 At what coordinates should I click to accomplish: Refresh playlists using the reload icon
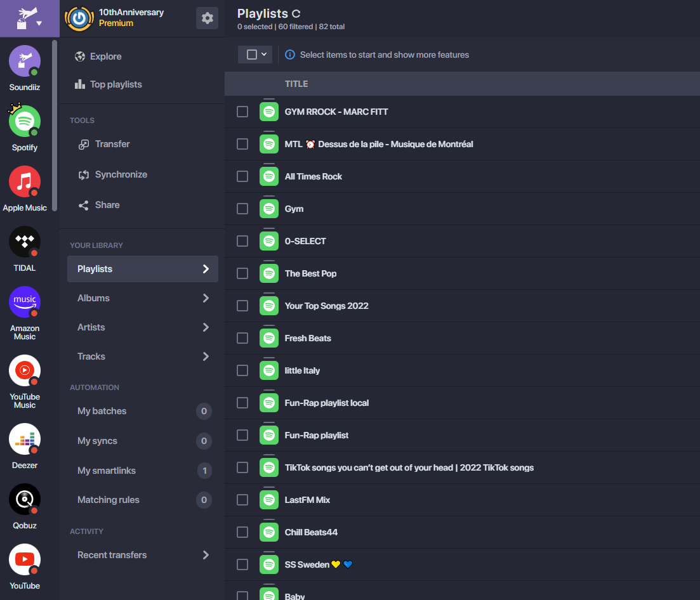coord(296,13)
